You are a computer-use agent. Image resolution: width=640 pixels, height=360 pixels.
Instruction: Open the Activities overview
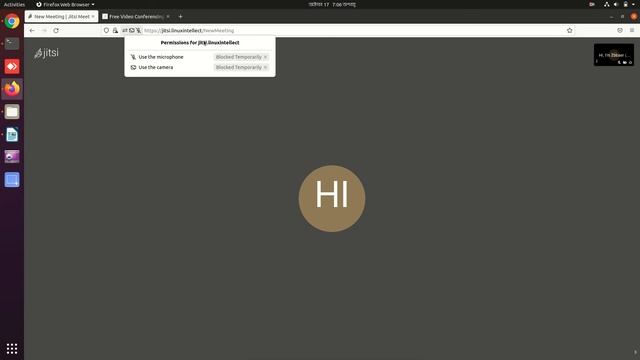tap(14, 4)
